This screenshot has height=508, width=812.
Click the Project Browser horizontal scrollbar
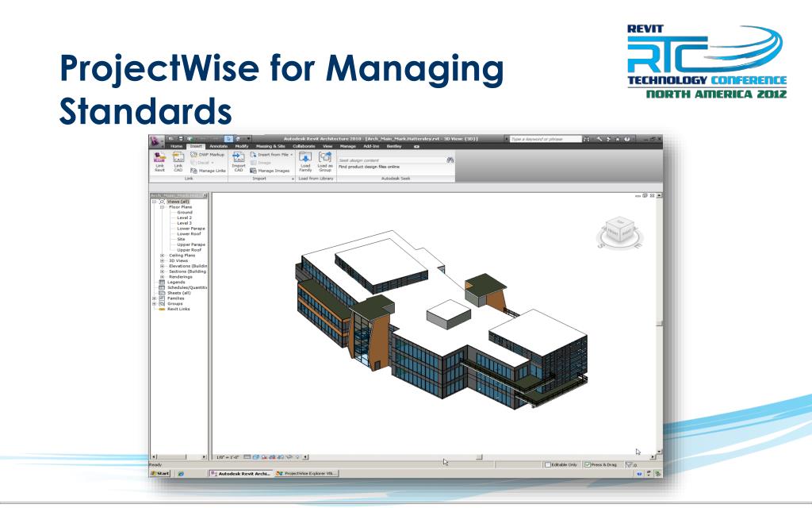178,457
